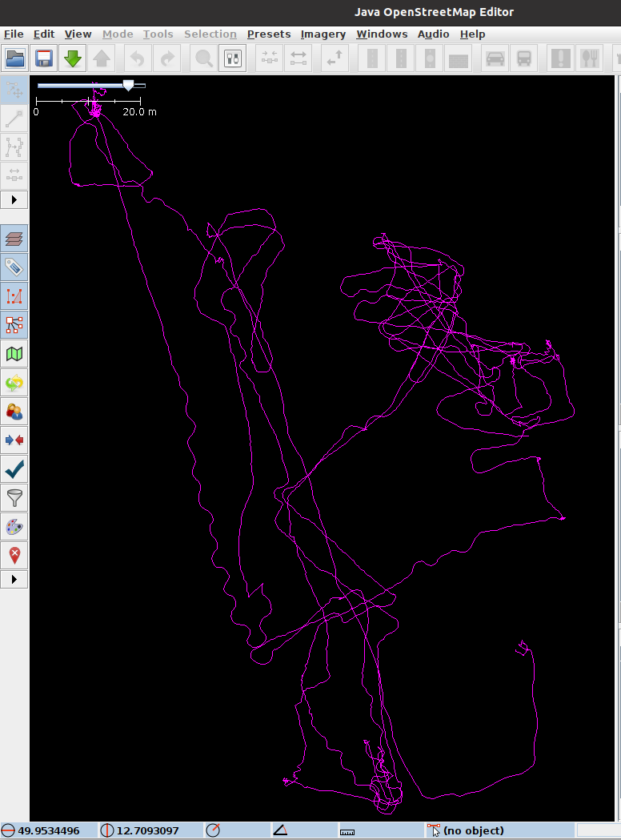Viewport: 621px width, 840px height.
Task: Save the layer with the floppy icon
Action: click(44, 58)
